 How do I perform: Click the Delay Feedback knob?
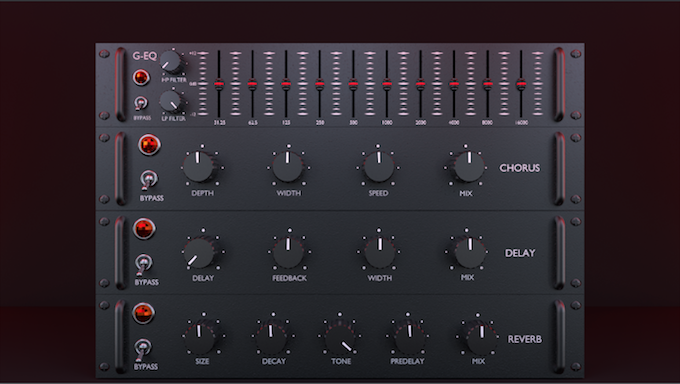288,252
